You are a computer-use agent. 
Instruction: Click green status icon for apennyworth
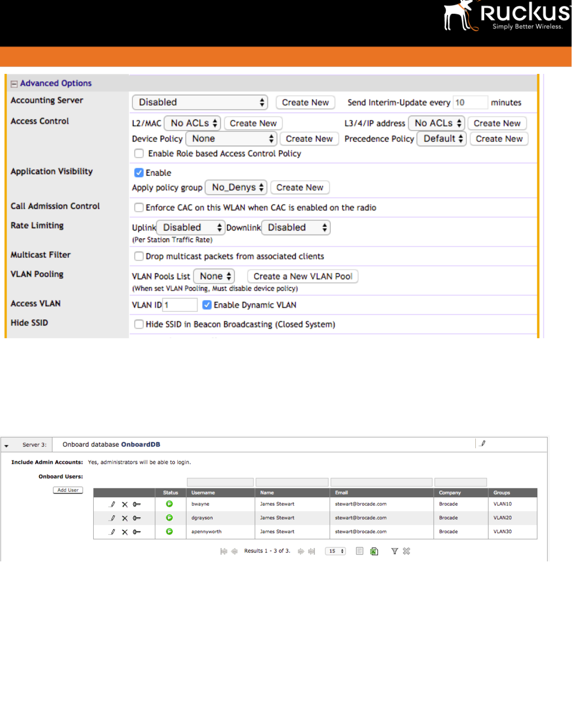pos(169,531)
